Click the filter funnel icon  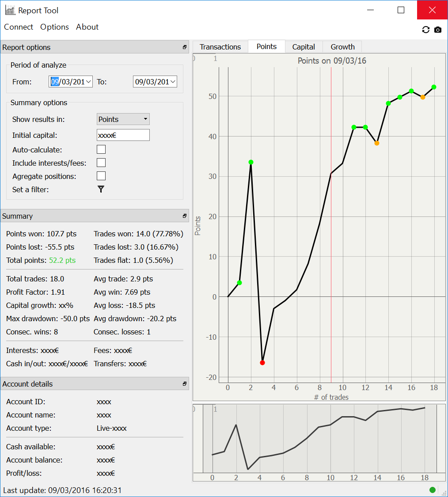tap(101, 189)
